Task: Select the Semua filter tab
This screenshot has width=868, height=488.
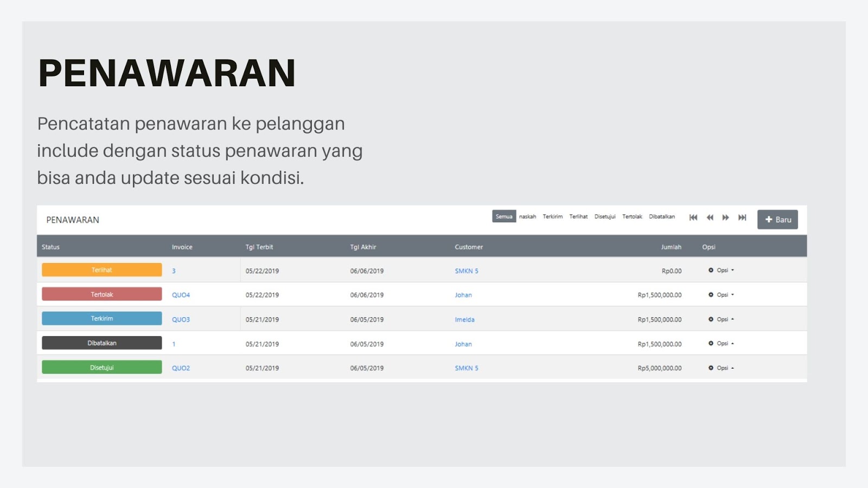Action: [x=504, y=216]
